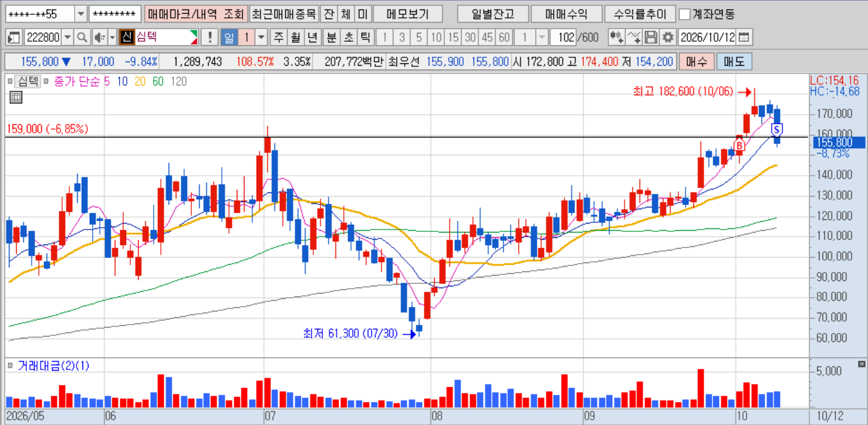Switch to monthly 월 chart period

pyautogui.click(x=295, y=38)
